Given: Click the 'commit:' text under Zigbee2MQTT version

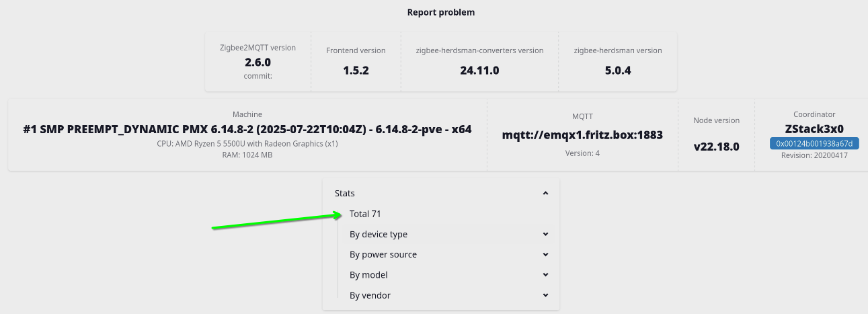Looking at the screenshot, I should (258, 76).
